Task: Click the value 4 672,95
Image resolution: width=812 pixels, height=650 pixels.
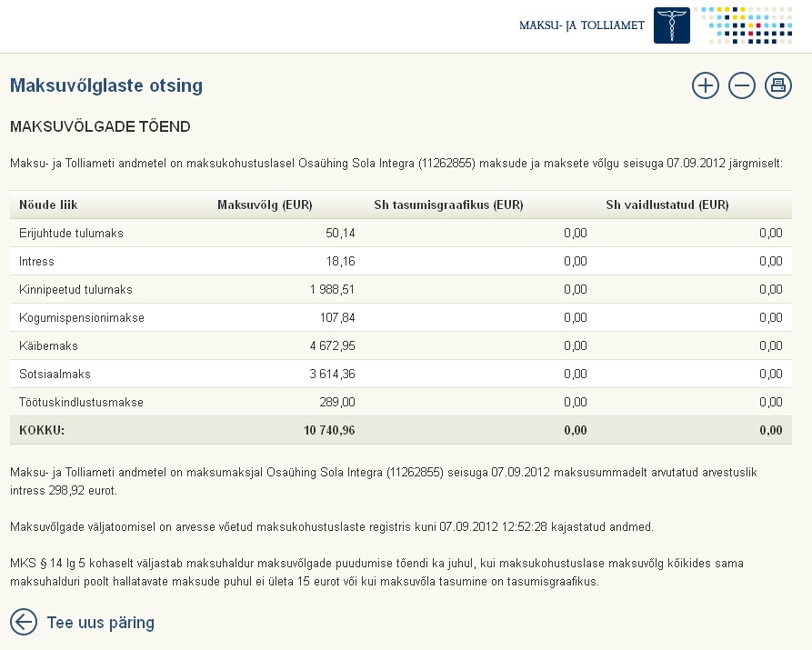Action: pyautogui.click(x=332, y=346)
